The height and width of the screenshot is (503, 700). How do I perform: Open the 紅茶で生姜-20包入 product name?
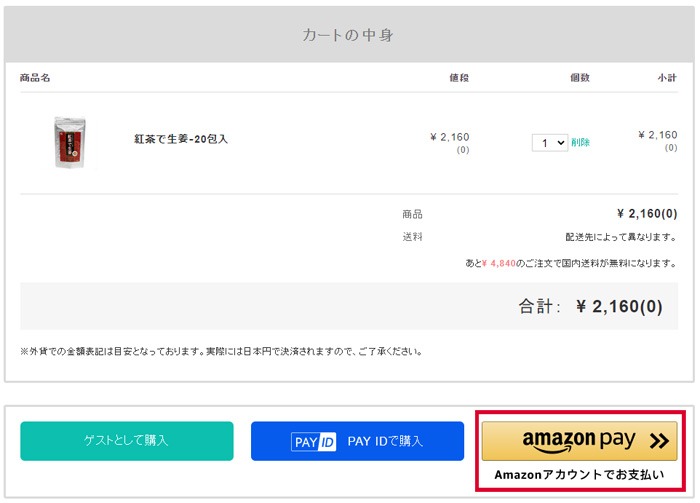[x=181, y=139]
